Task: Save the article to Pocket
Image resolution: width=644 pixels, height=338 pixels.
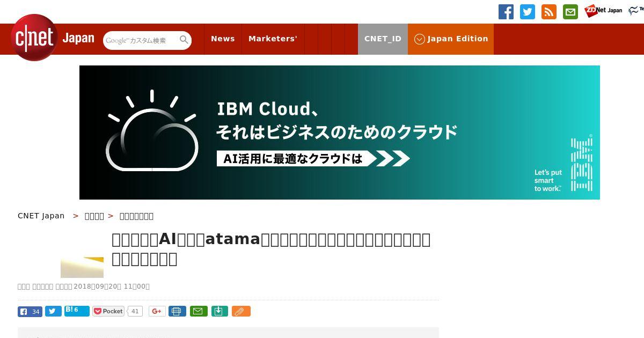Action: click(108, 311)
